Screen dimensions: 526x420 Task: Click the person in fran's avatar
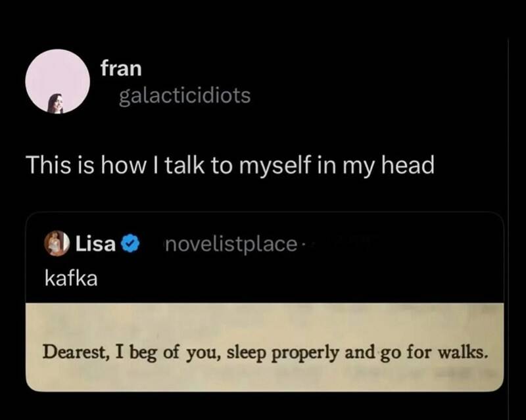click(57, 103)
